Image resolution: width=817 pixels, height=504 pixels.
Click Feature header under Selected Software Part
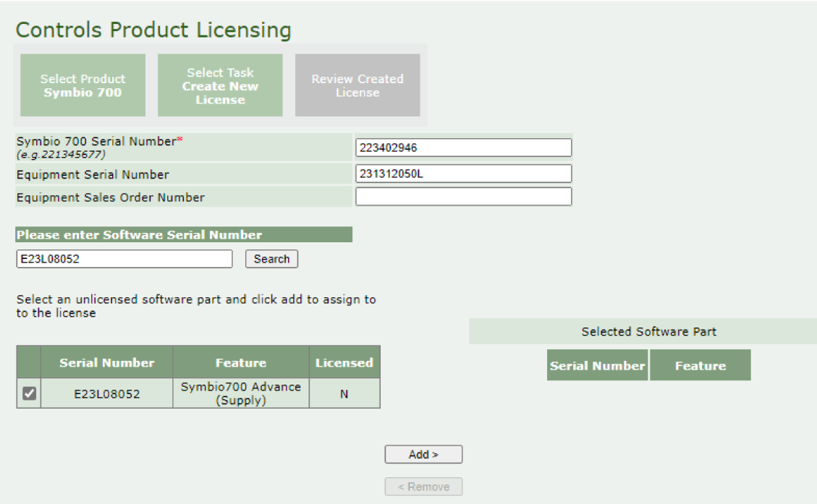coord(700,365)
